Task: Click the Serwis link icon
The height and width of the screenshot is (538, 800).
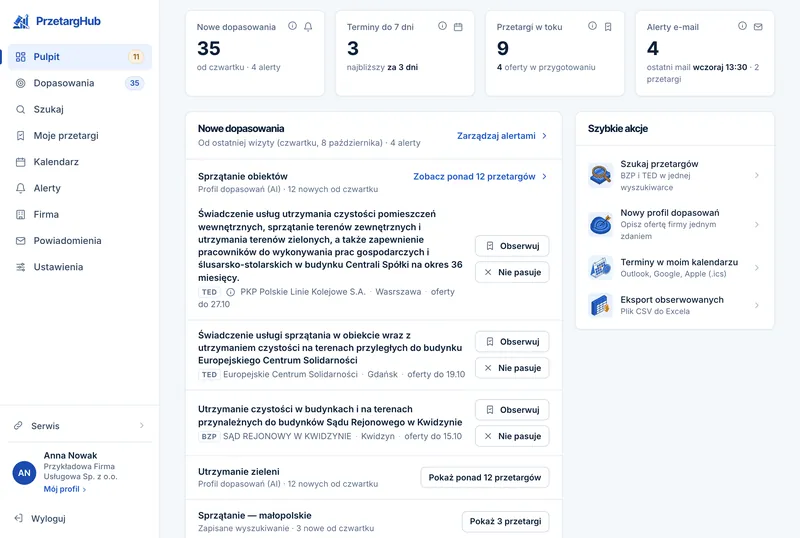Action: pos(18,425)
